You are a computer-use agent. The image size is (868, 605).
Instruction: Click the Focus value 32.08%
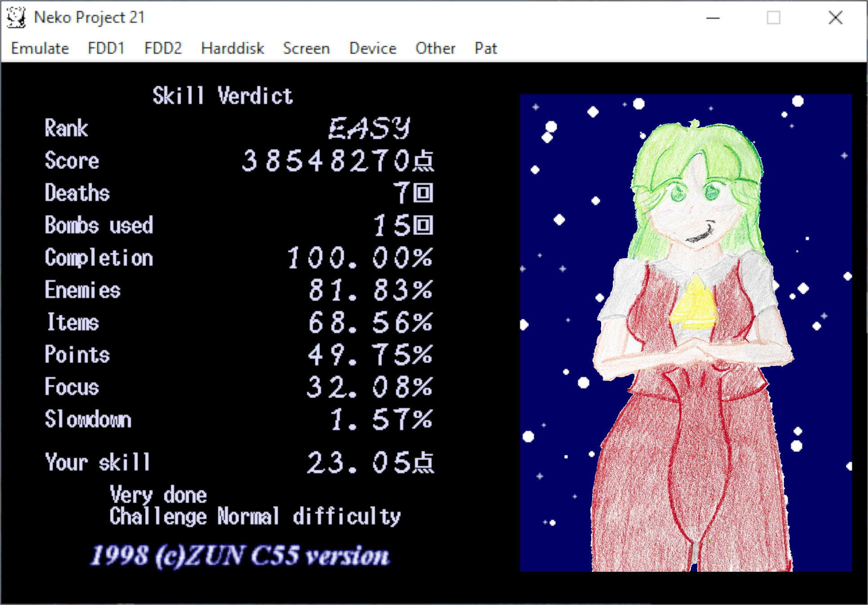(x=371, y=387)
